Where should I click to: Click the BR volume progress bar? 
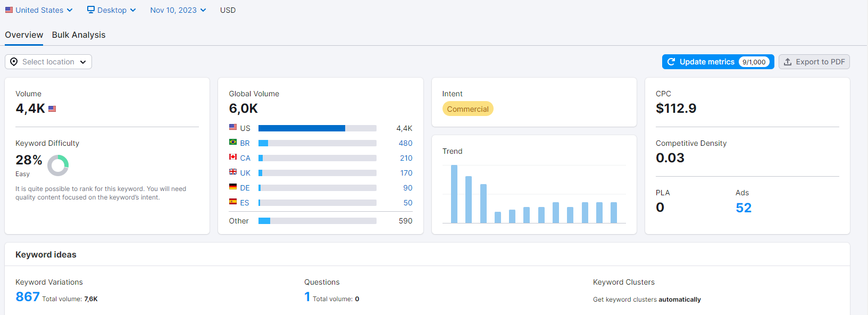(x=318, y=143)
